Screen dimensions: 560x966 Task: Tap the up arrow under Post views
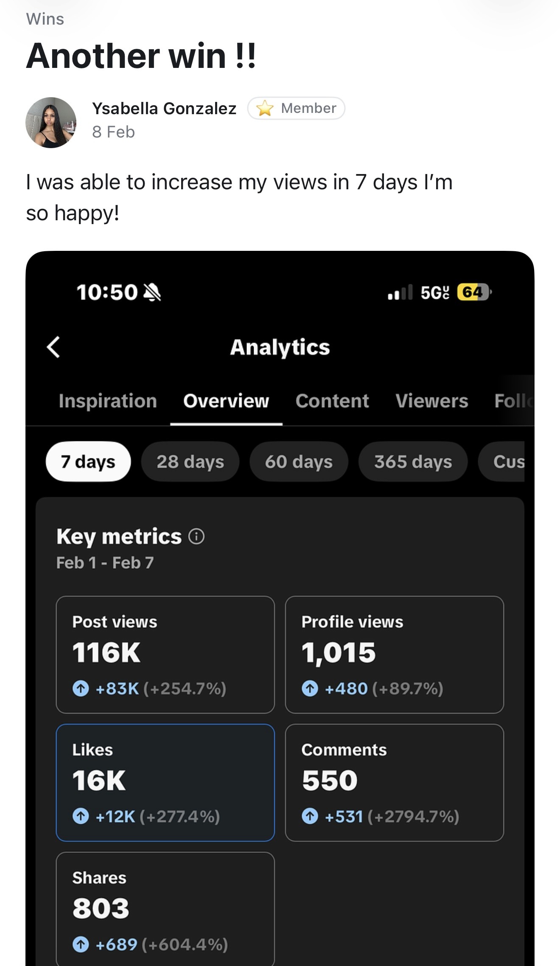pos(81,688)
